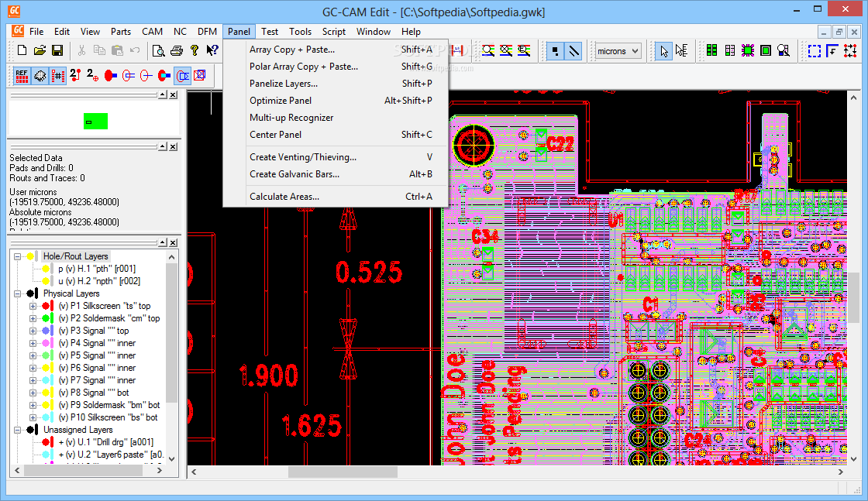Click the New file icon
The width and height of the screenshot is (868, 501).
[x=22, y=50]
